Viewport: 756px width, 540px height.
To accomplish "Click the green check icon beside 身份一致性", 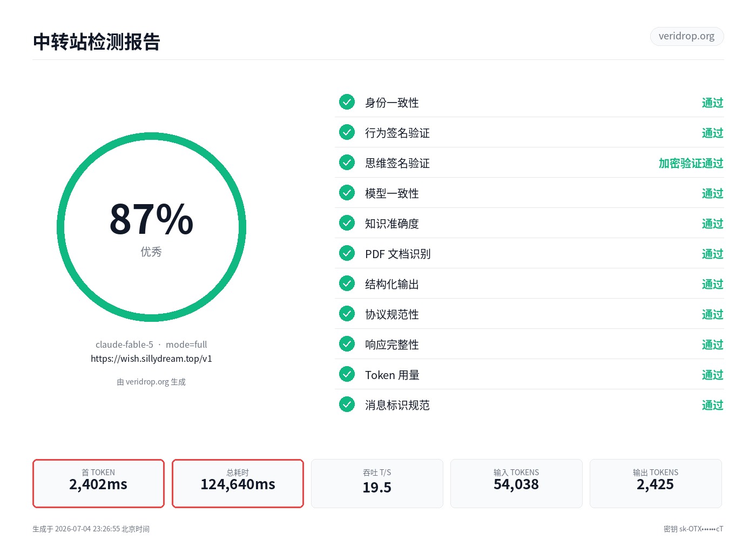I will 347,102.
